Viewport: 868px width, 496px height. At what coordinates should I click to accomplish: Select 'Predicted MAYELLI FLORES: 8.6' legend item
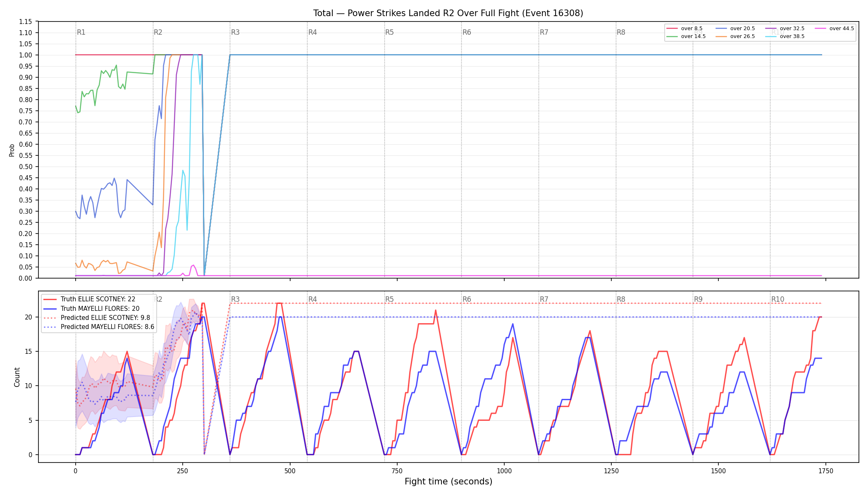pyautogui.click(x=99, y=327)
